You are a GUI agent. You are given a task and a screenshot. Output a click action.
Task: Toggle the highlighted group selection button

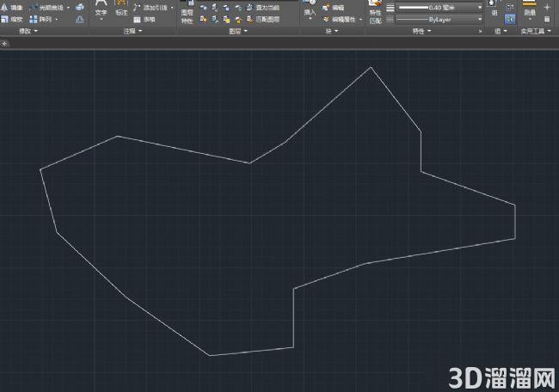coord(510,19)
